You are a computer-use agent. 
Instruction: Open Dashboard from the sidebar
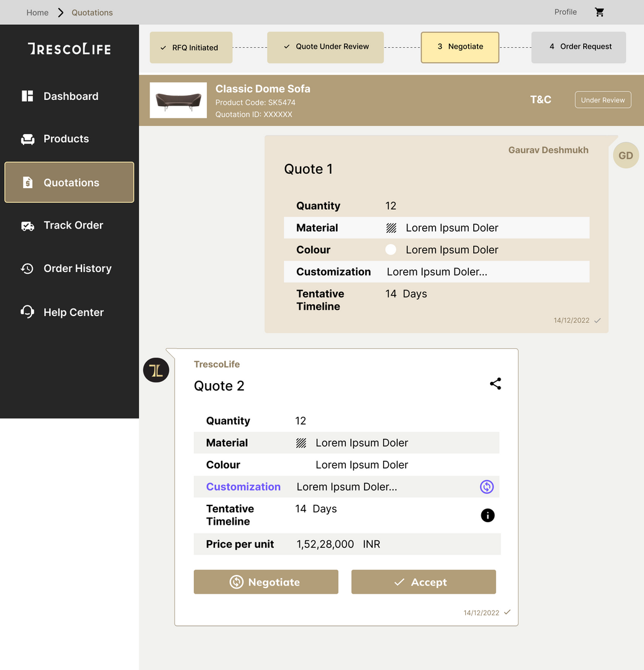pyautogui.click(x=70, y=96)
